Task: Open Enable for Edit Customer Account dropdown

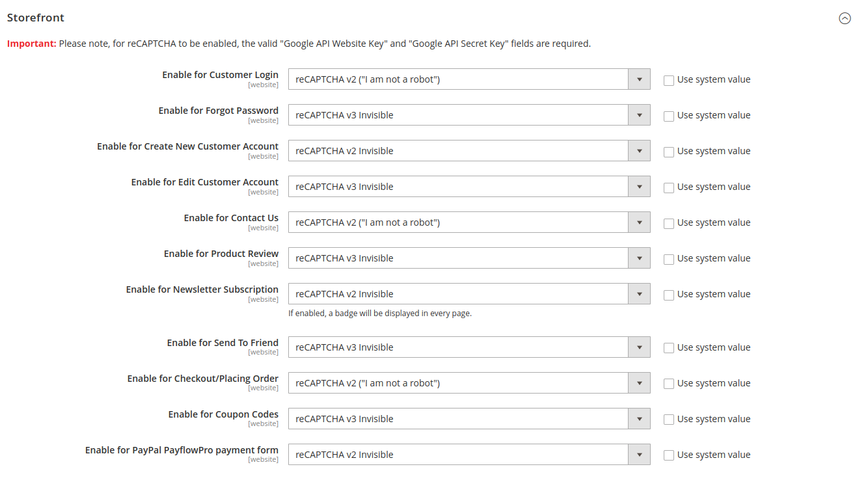Action: click(x=469, y=187)
